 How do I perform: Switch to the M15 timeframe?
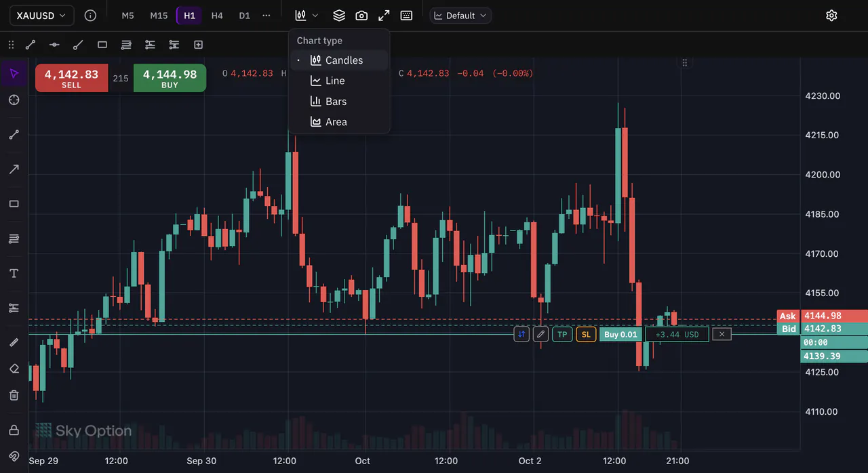coord(159,16)
